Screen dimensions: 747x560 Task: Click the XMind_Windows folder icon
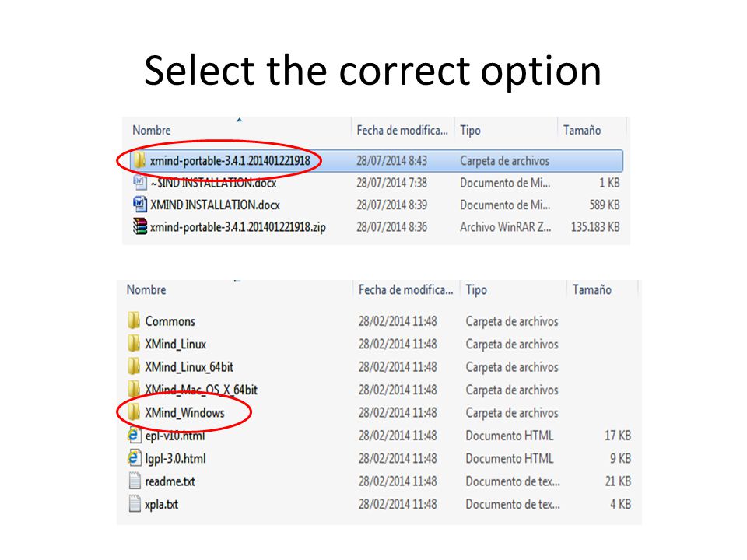(x=135, y=412)
